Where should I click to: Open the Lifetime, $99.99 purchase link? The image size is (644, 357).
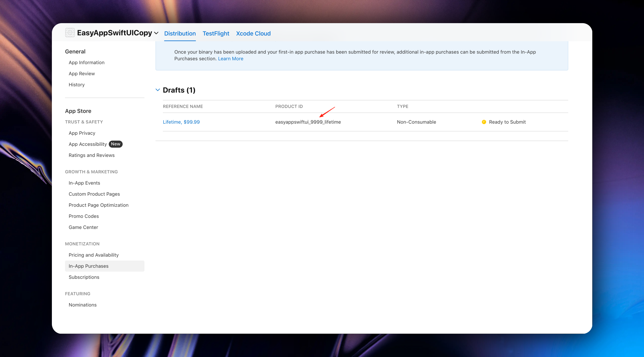click(181, 122)
